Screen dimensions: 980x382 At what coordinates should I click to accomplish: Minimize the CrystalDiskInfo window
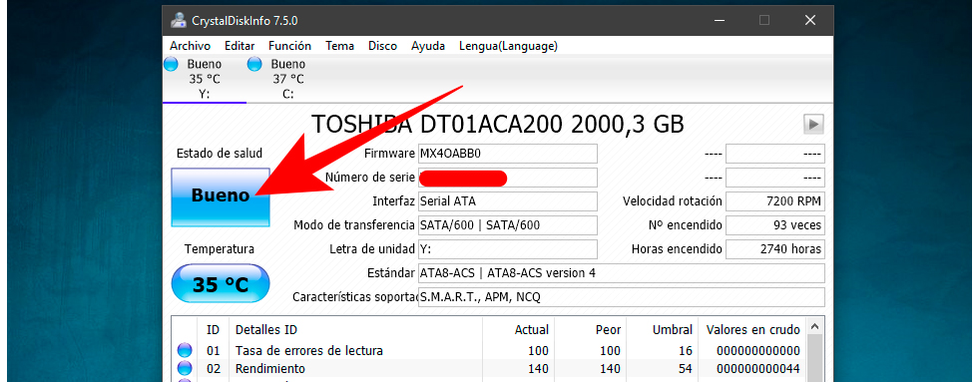point(719,21)
